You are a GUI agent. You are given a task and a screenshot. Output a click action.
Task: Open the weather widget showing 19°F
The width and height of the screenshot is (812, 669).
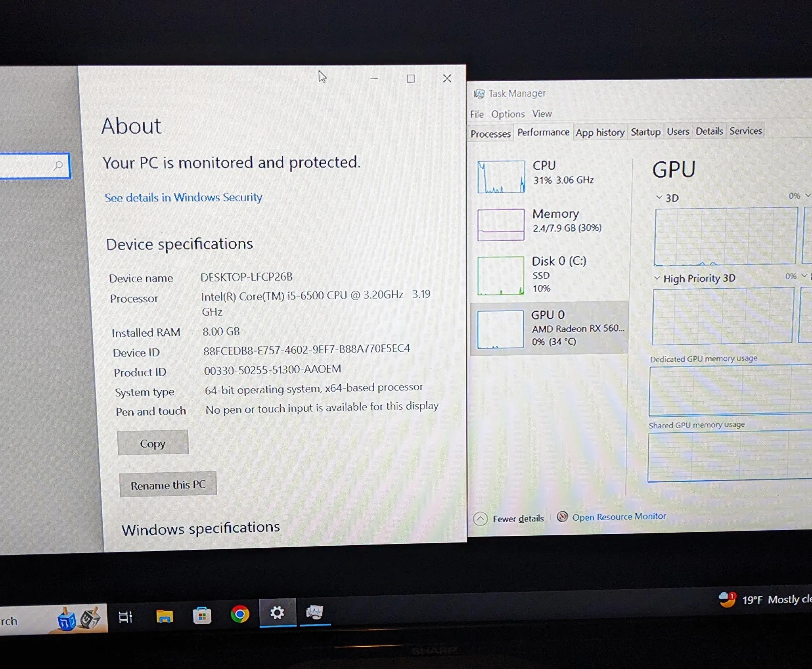click(x=765, y=600)
